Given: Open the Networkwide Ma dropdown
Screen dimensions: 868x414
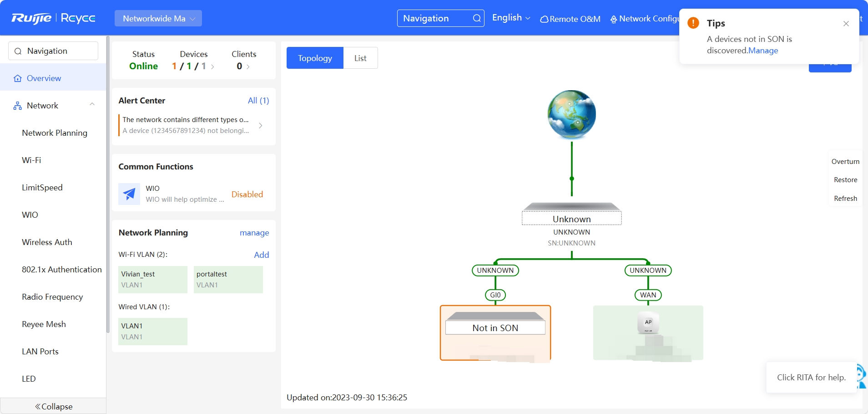Looking at the screenshot, I should pos(158,18).
